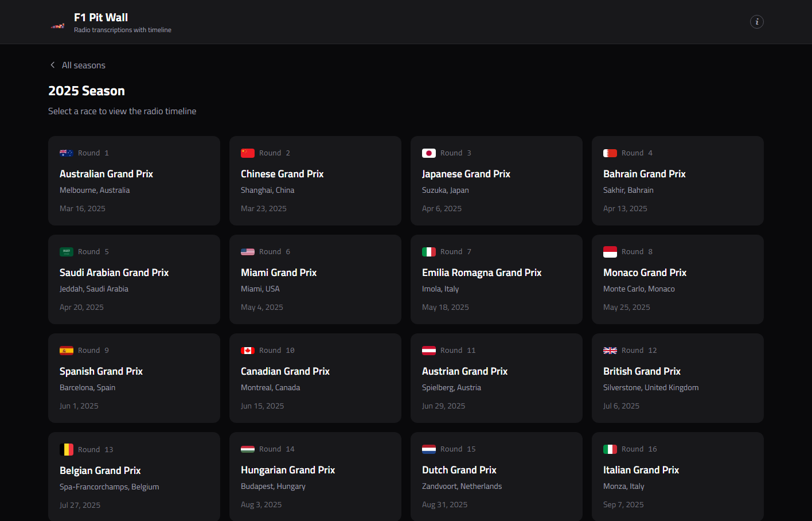Click the Round 7 label
The height and width of the screenshot is (521, 812).
point(456,252)
